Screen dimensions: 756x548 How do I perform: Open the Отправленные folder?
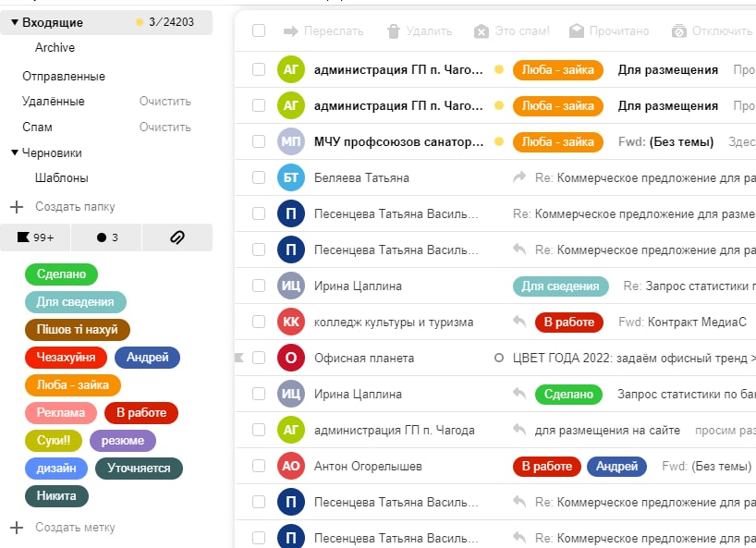click(64, 76)
